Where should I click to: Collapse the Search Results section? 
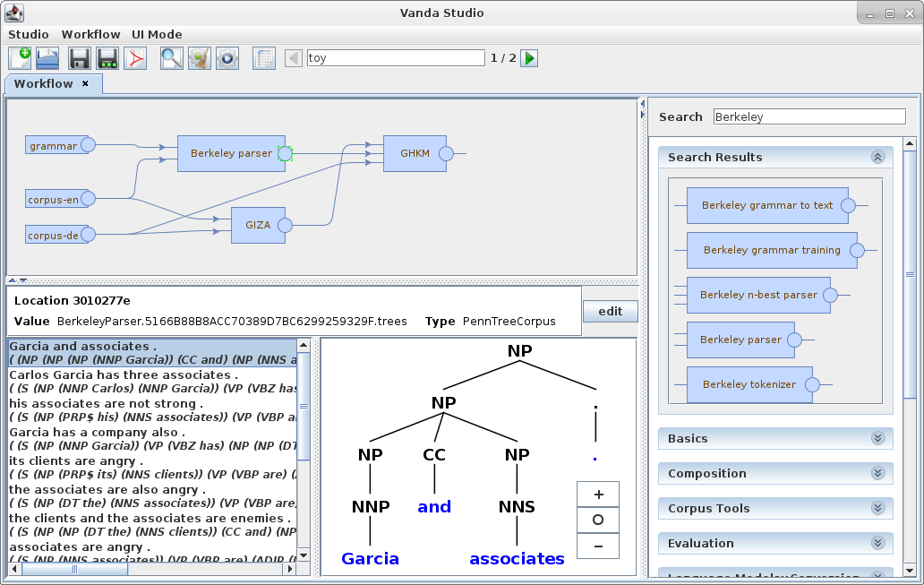click(x=877, y=157)
